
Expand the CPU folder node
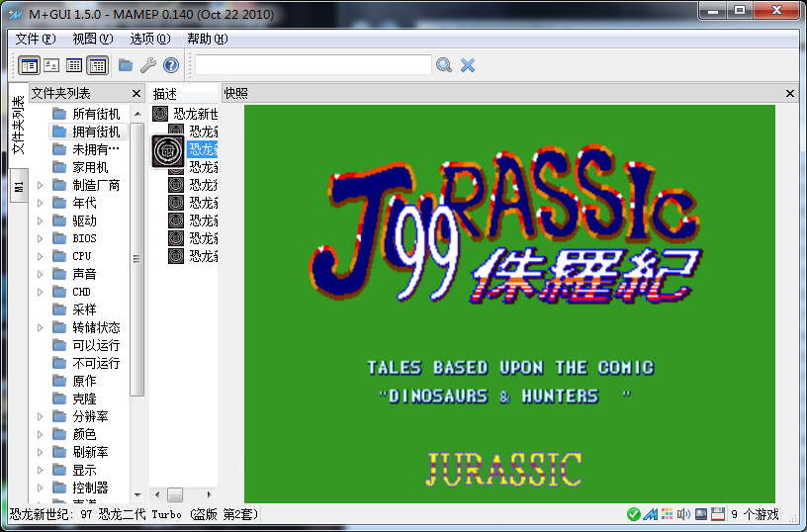click(x=41, y=256)
